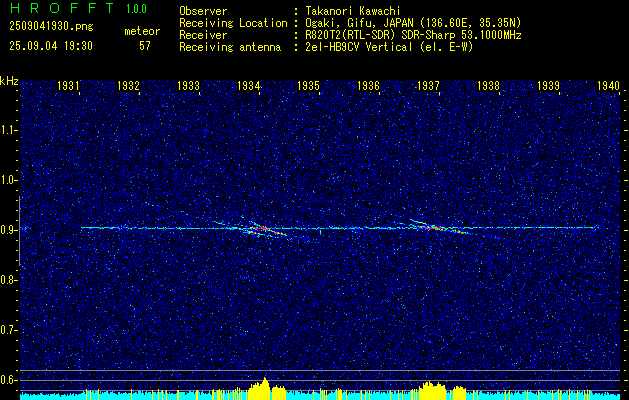This screenshot has height=400, width=629.
Task: Click the gray frequency range bar at 0.9 kHz
Action: pos(20,231)
